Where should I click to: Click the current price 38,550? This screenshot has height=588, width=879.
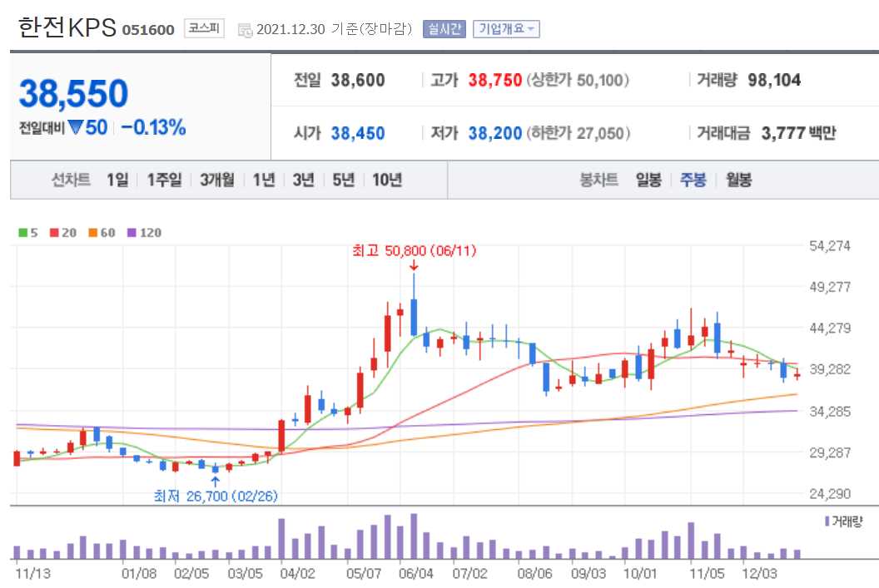pyautogui.click(x=73, y=93)
